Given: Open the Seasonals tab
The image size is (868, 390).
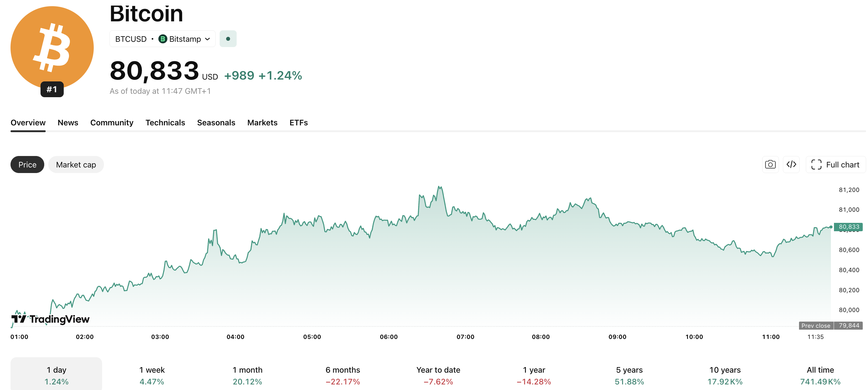Looking at the screenshot, I should pyautogui.click(x=216, y=123).
